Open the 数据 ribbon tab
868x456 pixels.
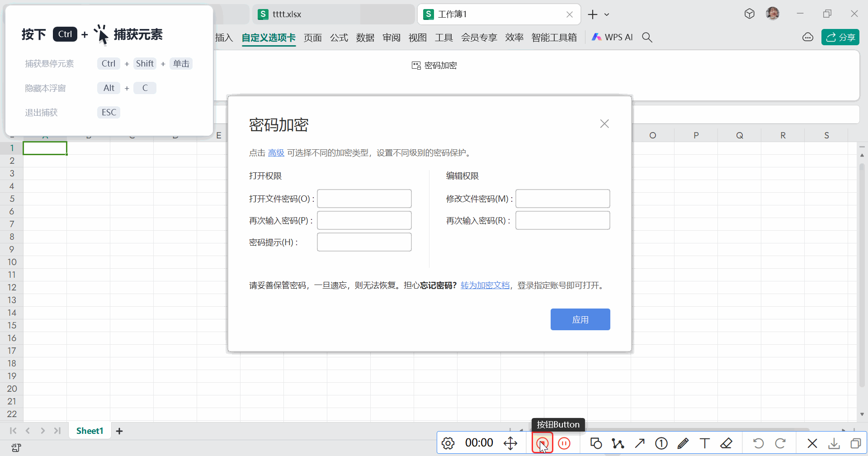coord(365,38)
